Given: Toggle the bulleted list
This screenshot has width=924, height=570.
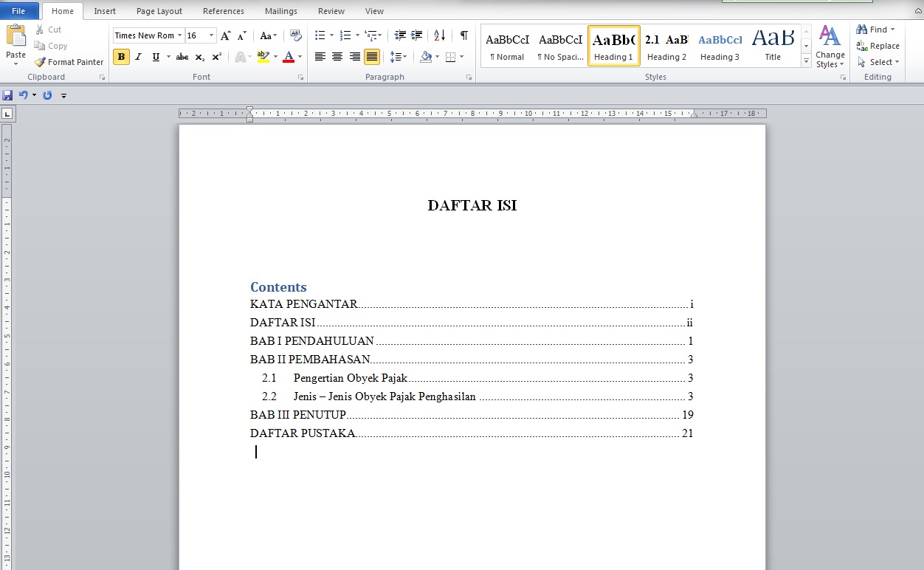Looking at the screenshot, I should (x=319, y=34).
